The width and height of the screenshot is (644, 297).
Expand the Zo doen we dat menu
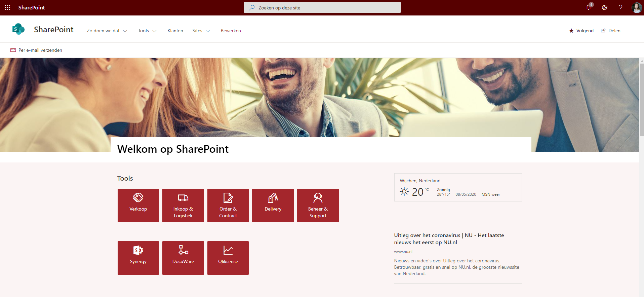107,31
